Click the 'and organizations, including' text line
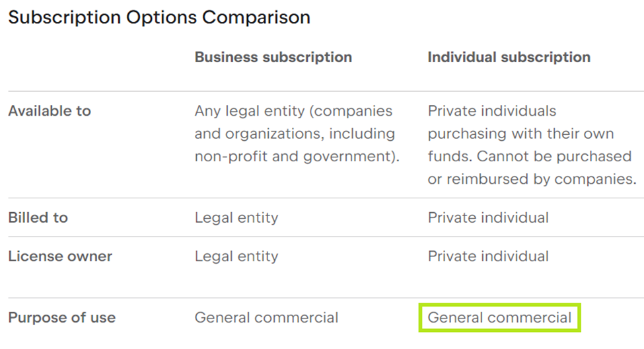 pyautogui.click(x=295, y=134)
